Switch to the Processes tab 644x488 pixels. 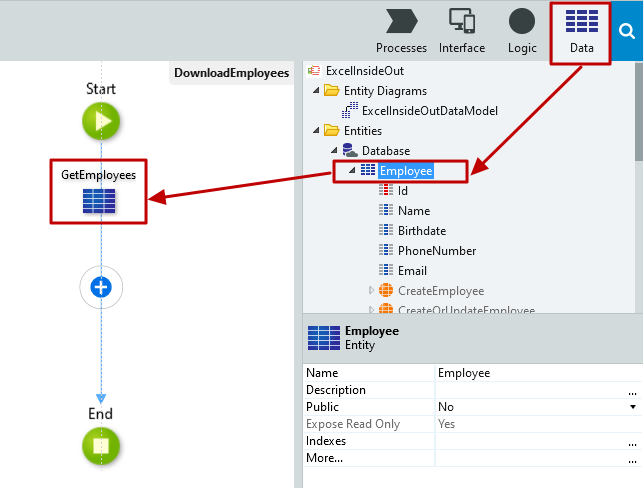[x=401, y=31]
